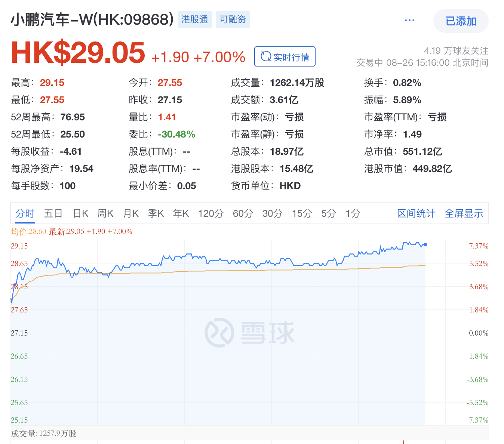Open 区间统计 range statistics
Image resolution: width=504 pixels, height=444 pixels.
(x=416, y=213)
